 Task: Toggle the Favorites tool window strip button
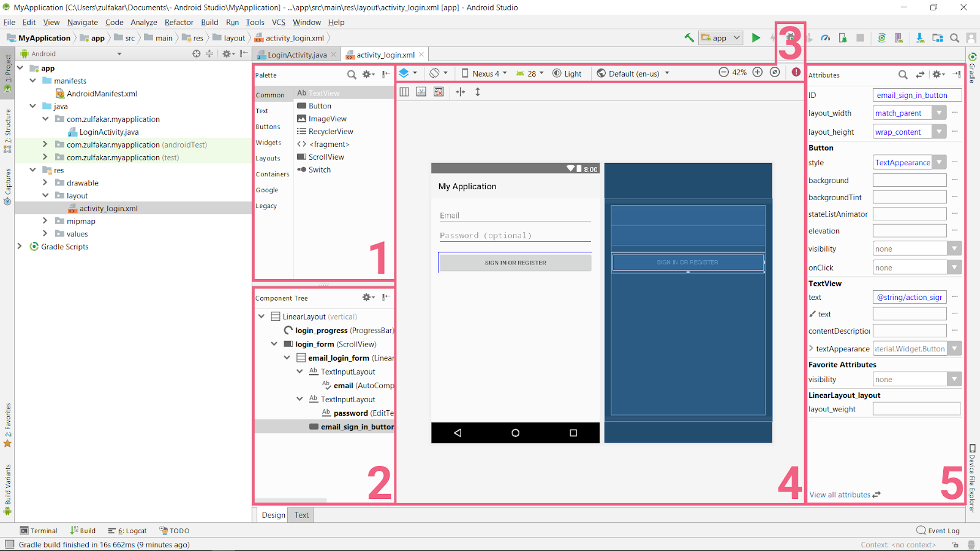[7, 425]
